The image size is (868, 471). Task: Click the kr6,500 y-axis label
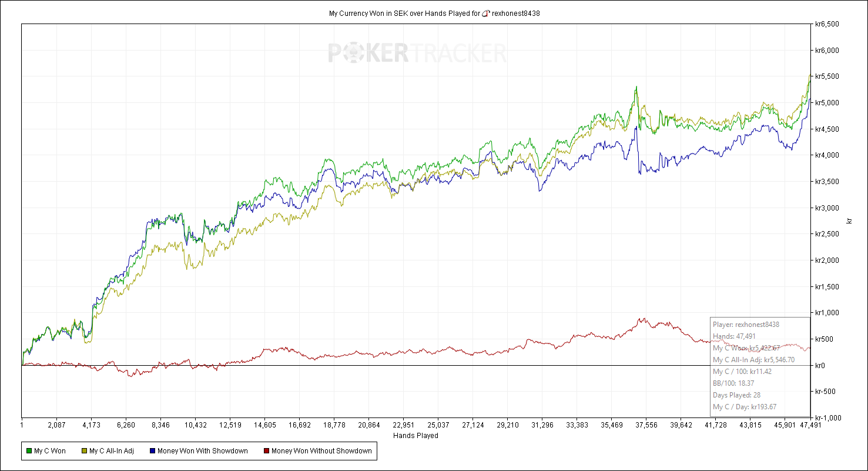tap(826, 24)
